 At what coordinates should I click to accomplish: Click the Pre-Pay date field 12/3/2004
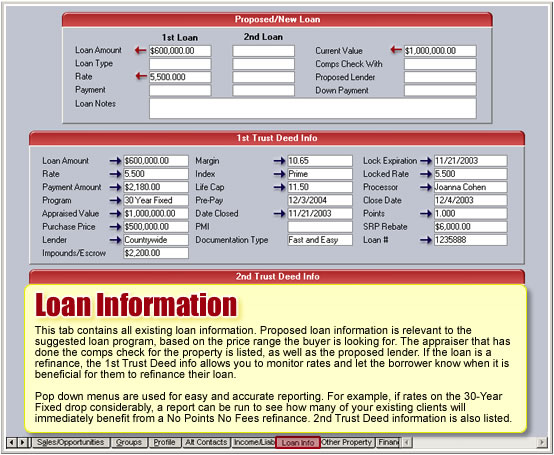tap(320, 200)
